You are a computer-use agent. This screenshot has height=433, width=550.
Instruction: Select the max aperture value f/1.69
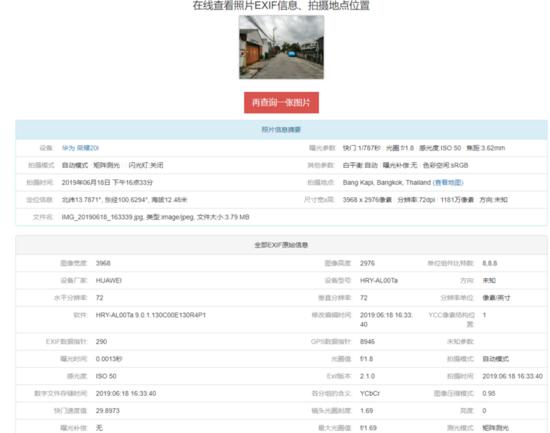[x=368, y=428]
